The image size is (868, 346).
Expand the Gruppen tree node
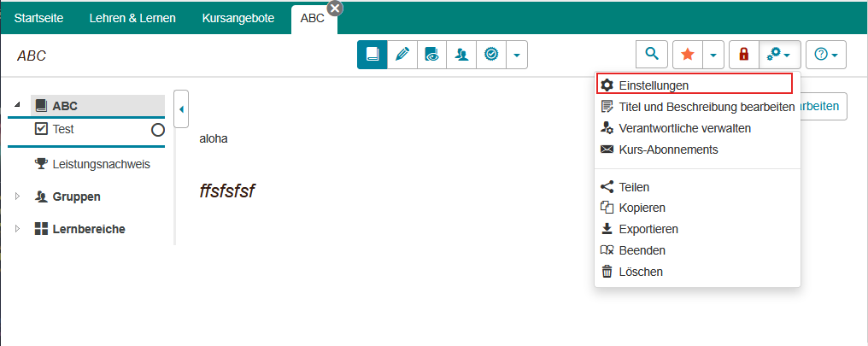point(18,196)
